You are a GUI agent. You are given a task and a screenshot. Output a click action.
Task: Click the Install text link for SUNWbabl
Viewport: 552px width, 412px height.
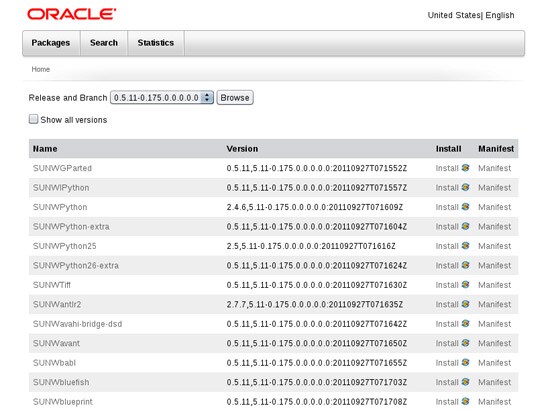(447, 363)
